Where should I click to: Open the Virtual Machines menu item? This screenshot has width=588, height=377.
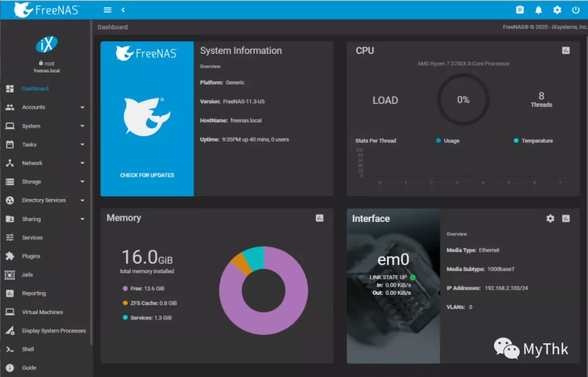click(x=42, y=312)
